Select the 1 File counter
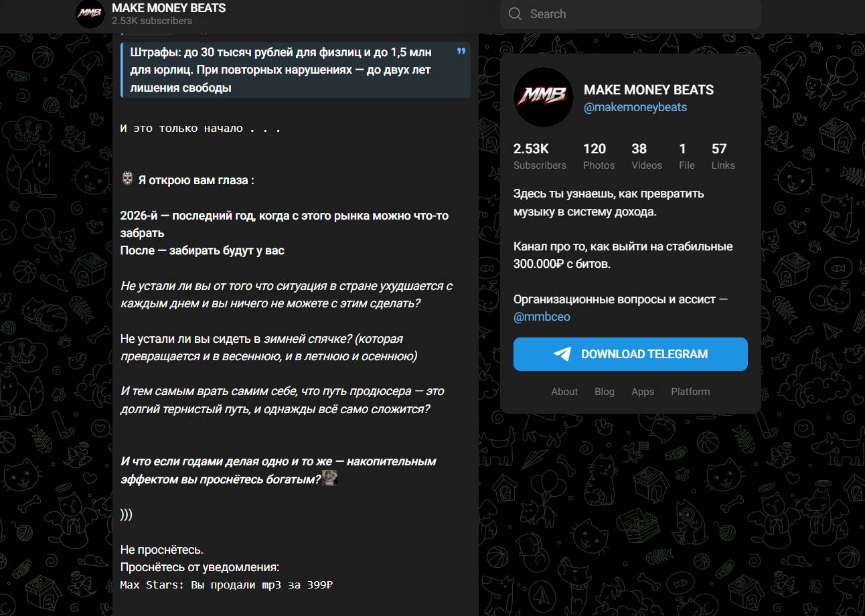The image size is (865, 616). point(687,156)
